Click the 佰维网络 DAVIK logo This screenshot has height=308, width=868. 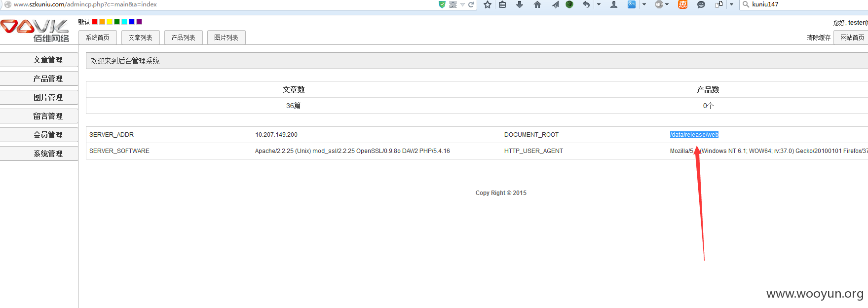[35, 30]
